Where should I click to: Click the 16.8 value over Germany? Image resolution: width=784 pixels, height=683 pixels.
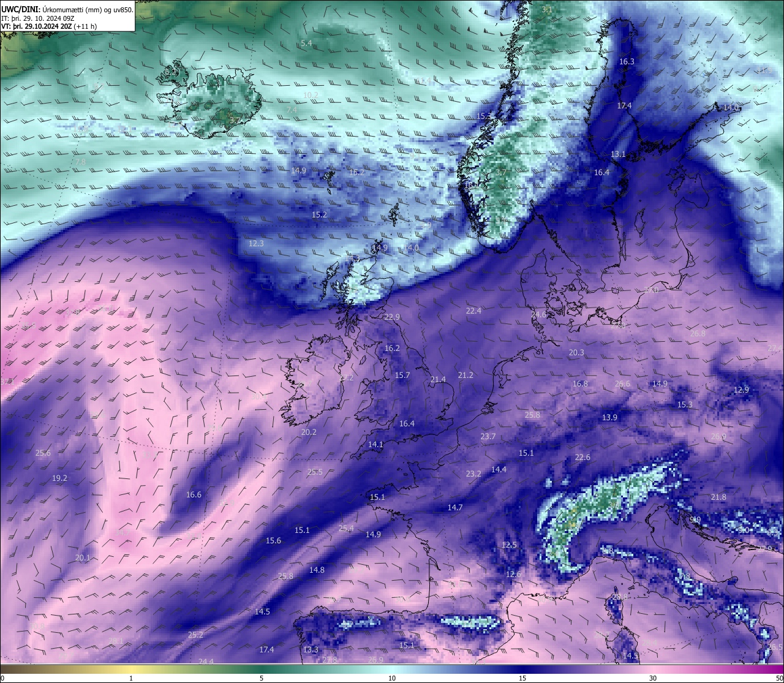coord(580,384)
